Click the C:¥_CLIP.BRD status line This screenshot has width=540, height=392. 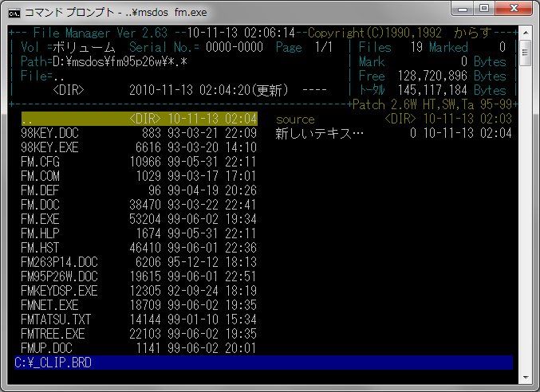[263, 363]
